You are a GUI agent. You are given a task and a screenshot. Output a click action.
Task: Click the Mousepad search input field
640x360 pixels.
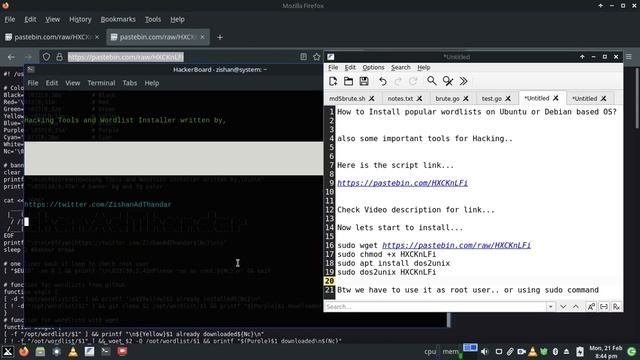click(x=435, y=307)
